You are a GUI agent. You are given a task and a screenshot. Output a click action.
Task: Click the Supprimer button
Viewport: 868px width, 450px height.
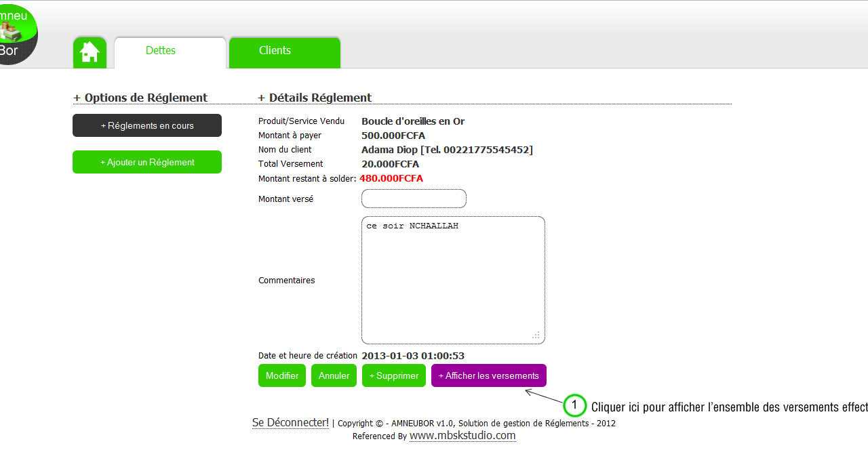click(x=394, y=375)
